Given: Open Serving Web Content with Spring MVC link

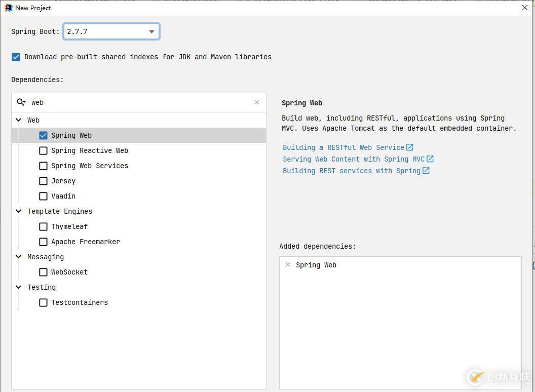Looking at the screenshot, I should [358, 159].
